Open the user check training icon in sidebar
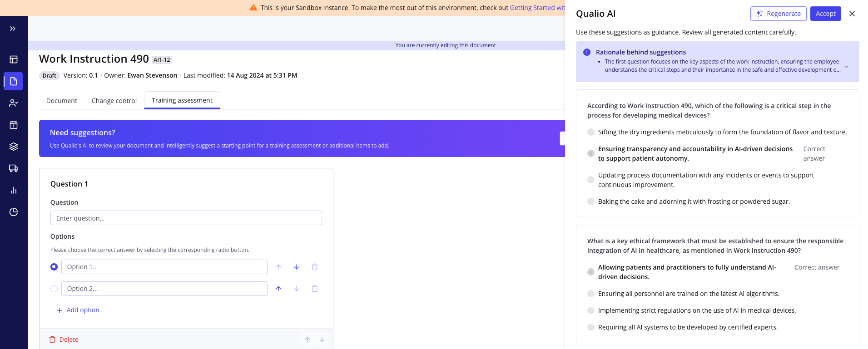This screenshot has height=349, width=868. point(14,103)
